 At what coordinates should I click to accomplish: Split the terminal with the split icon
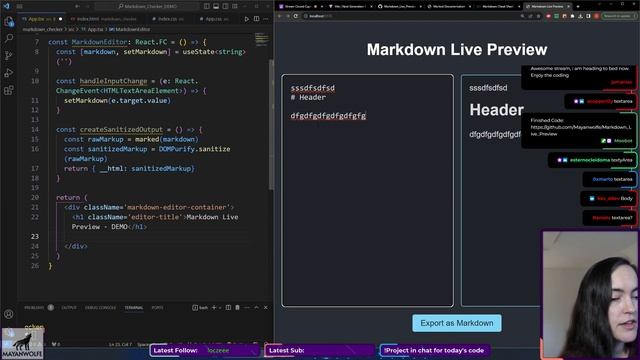(x=228, y=307)
